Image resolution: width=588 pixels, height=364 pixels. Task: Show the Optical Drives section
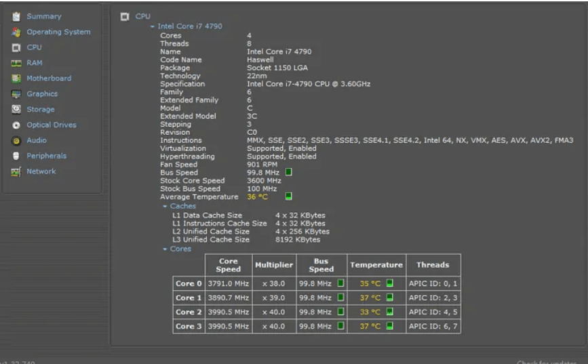52,125
